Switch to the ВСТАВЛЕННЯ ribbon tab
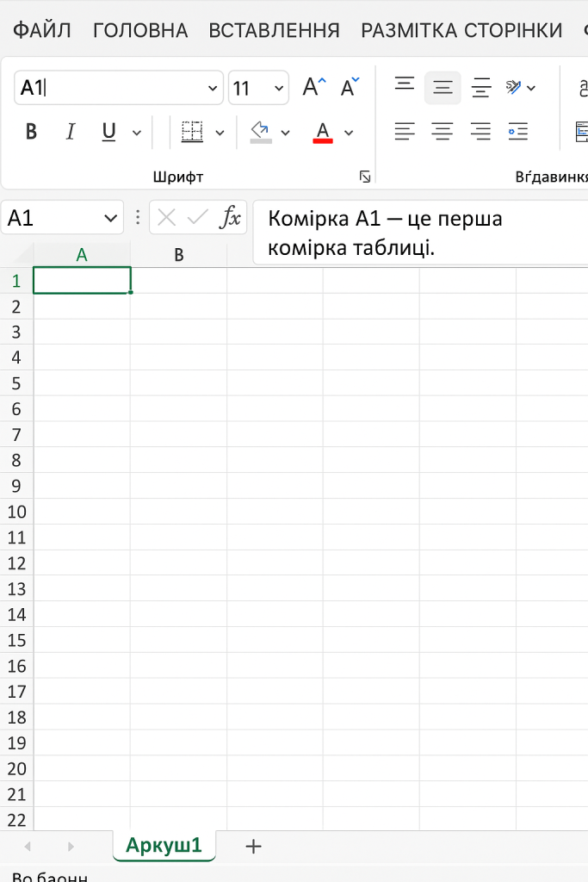 [274, 31]
